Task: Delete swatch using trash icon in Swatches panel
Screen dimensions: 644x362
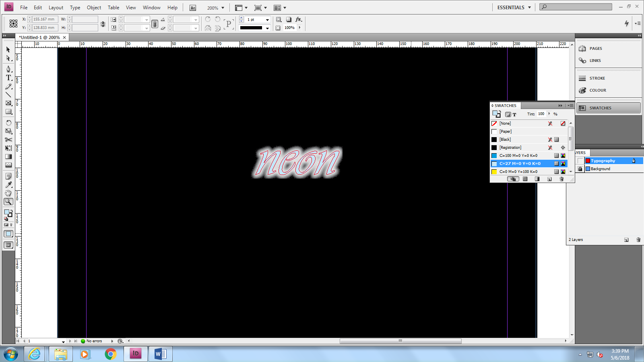Action: click(x=561, y=179)
